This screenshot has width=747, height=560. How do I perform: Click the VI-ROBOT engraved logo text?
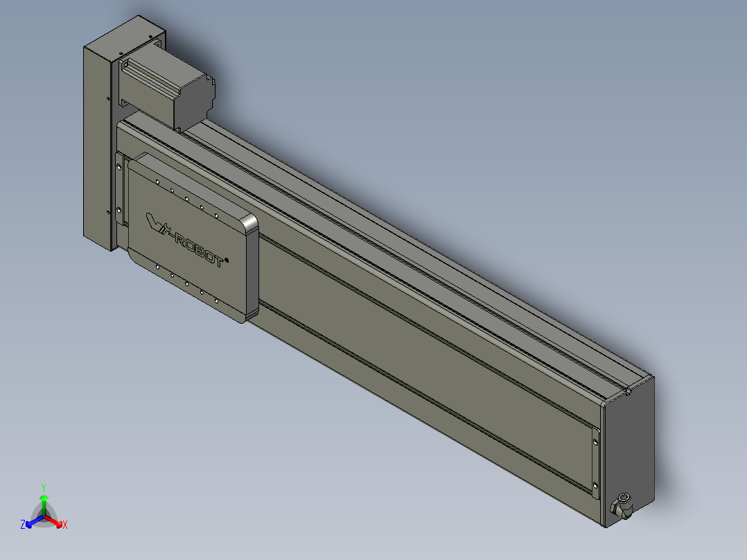[187, 240]
